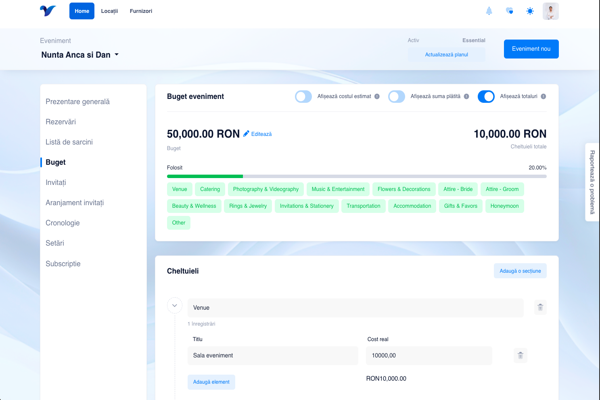
Task: Click the Eveniment nou button
Action: tap(531, 49)
